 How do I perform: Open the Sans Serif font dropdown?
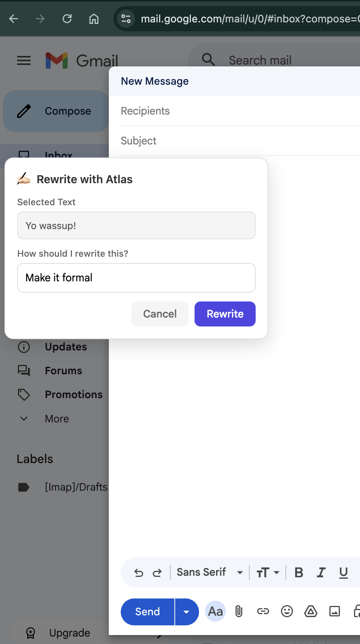209,572
